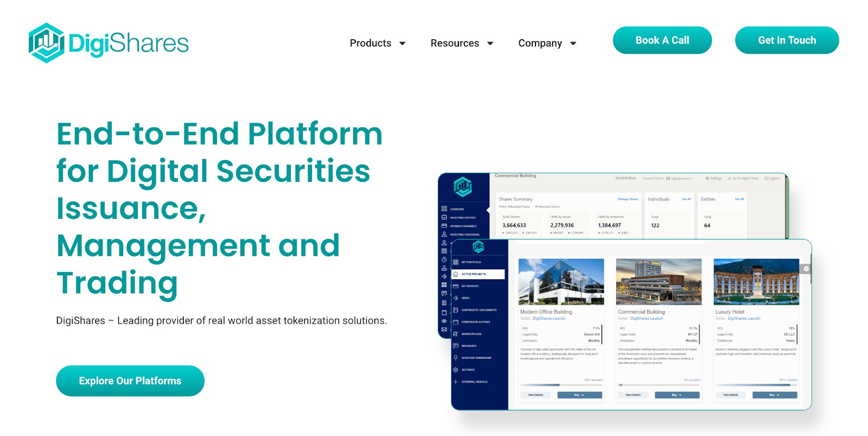Screen dimensions: 868x436
Task: Click the Luxury Hotel investment progress bar
Action: 756,385
